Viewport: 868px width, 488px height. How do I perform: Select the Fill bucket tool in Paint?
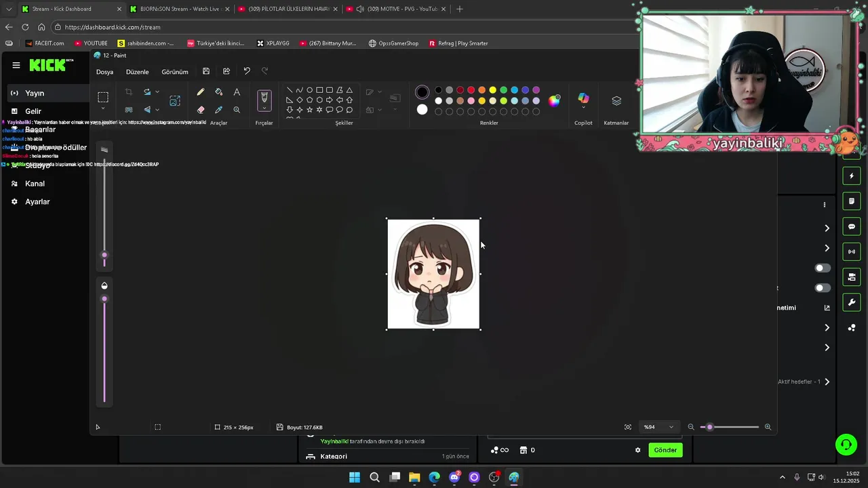pyautogui.click(x=218, y=92)
